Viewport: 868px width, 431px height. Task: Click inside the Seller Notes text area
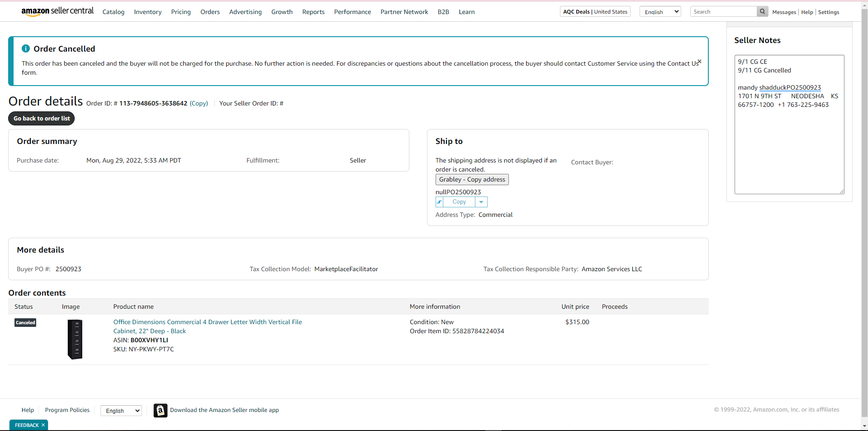tap(789, 125)
